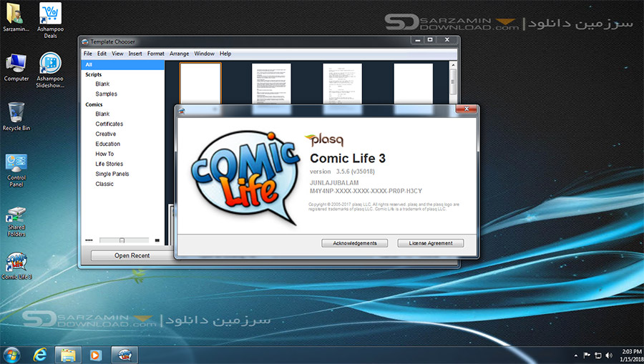The width and height of the screenshot is (644, 364).
Task: Select the third script template thumbnail
Action: 342,84
